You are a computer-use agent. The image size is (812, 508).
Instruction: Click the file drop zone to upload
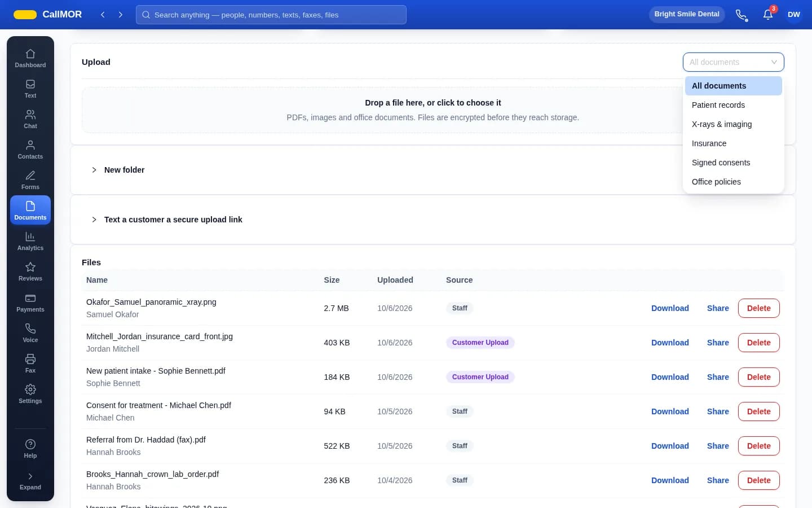433,110
